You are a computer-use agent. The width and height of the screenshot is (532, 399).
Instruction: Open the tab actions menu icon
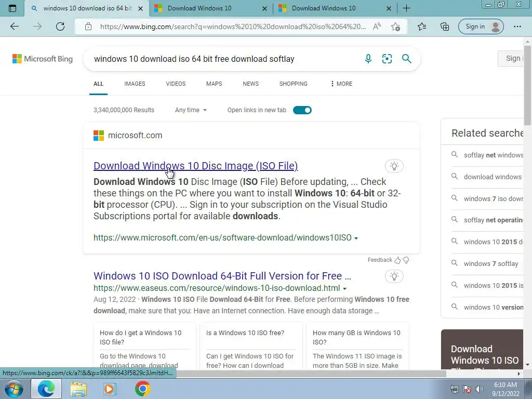pos(12,8)
